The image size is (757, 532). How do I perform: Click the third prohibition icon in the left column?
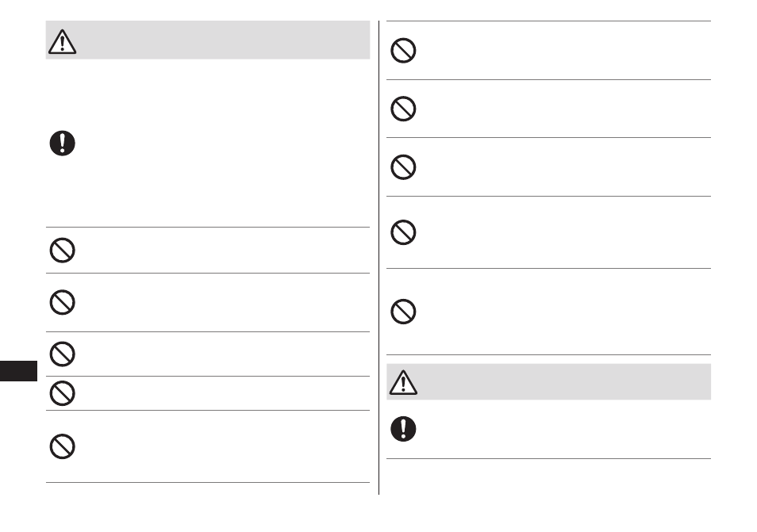(x=62, y=354)
